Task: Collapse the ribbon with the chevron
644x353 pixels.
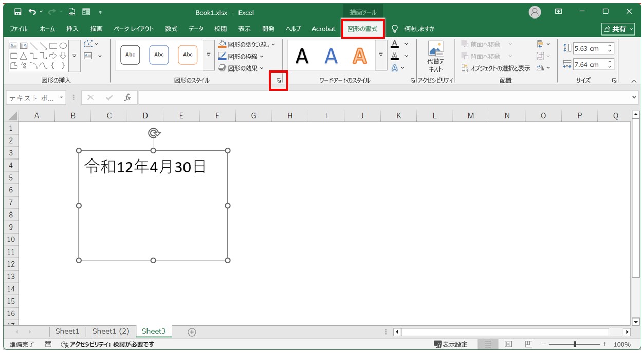Action: [634, 81]
